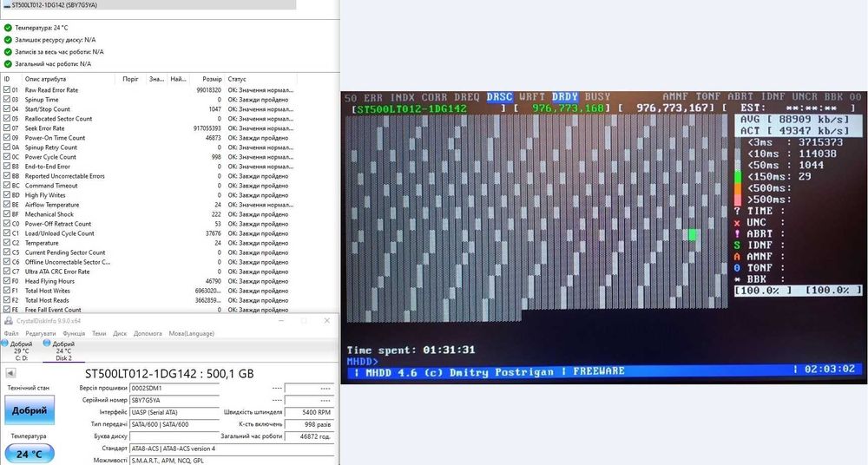Click the ID column header
This screenshot has width=868, height=465.
click(x=11, y=79)
